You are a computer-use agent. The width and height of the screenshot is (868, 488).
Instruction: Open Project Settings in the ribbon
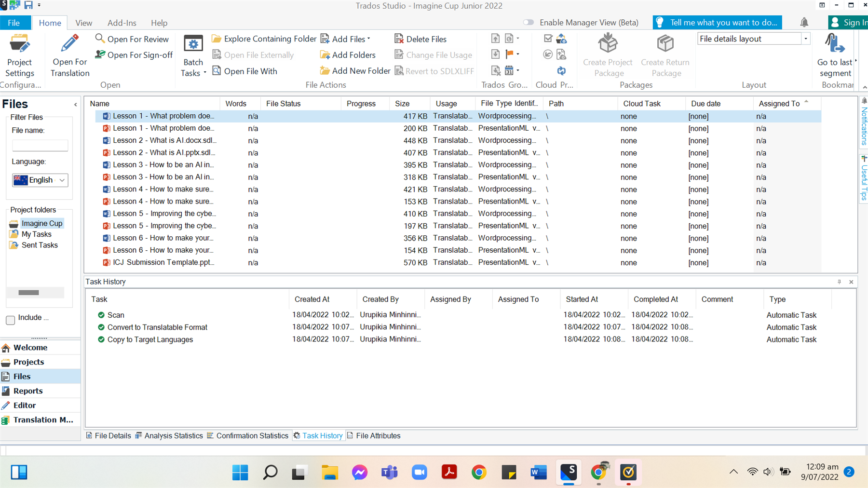tap(19, 55)
